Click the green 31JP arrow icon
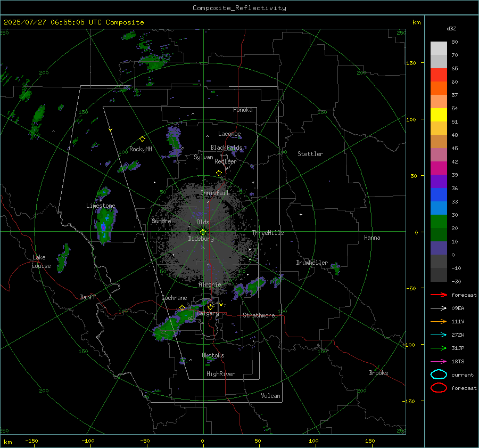Viewport: 479px width, 448px height. (439, 348)
